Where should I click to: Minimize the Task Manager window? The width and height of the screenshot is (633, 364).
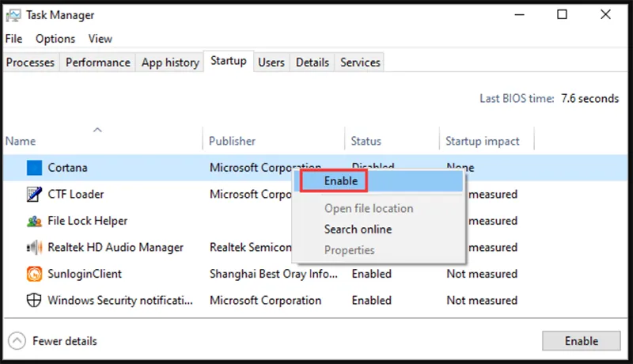pyautogui.click(x=520, y=14)
